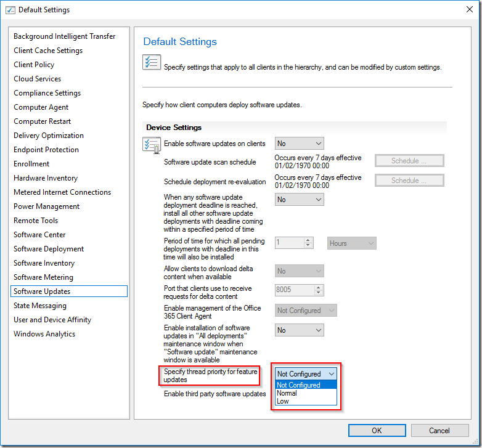482x448 pixels.
Task: Click the Schedule button for software update scan
Action: pos(409,161)
